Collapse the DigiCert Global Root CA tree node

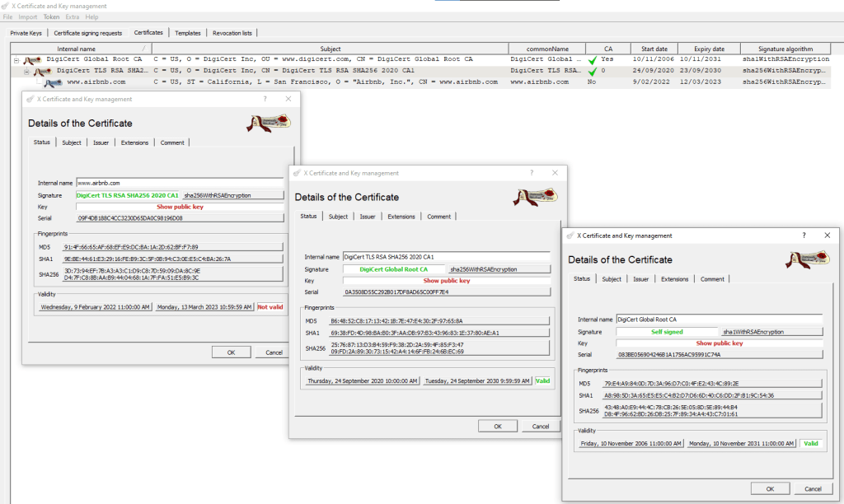tap(16, 60)
